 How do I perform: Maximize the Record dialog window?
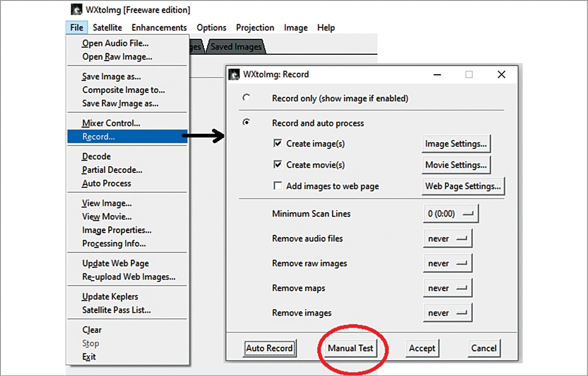[469, 74]
